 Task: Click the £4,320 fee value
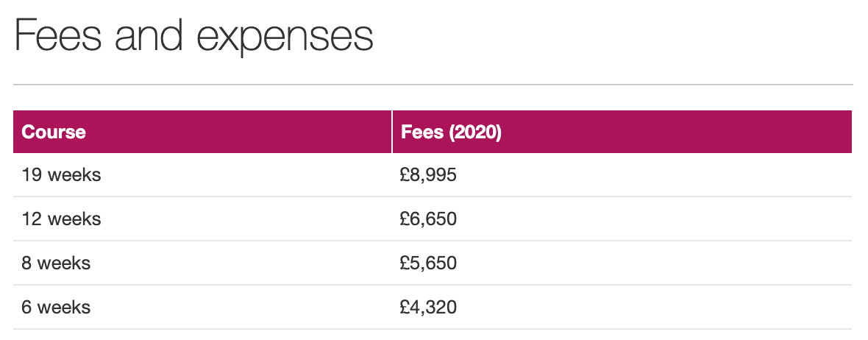coord(429,306)
